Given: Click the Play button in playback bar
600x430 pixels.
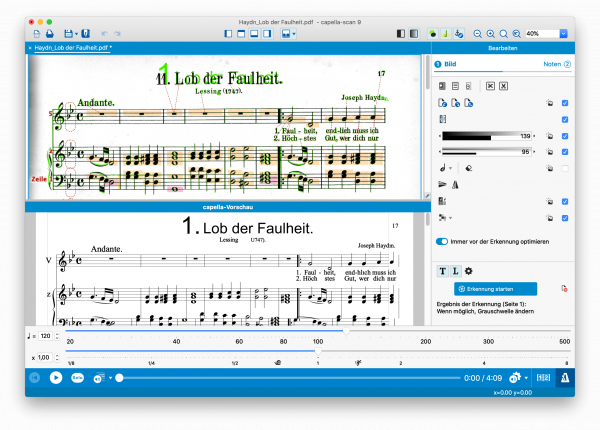Looking at the screenshot, I should click(56, 378).
